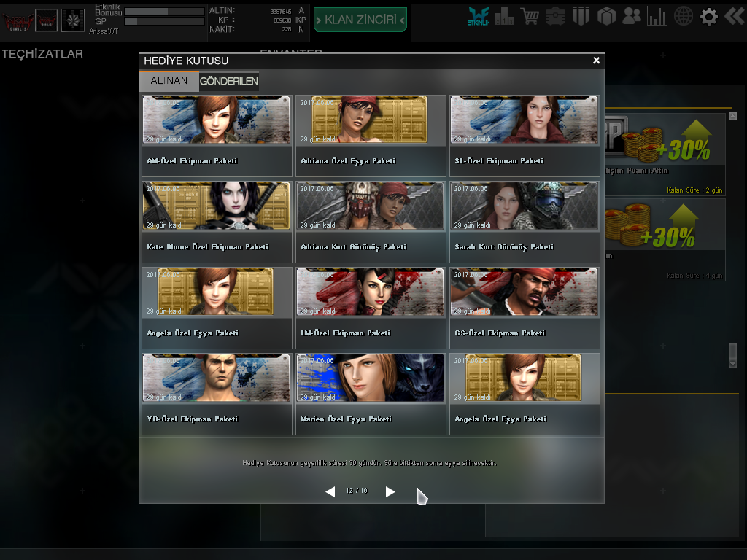Switch to the GÖNDERILEN tab

click(228, 82)
